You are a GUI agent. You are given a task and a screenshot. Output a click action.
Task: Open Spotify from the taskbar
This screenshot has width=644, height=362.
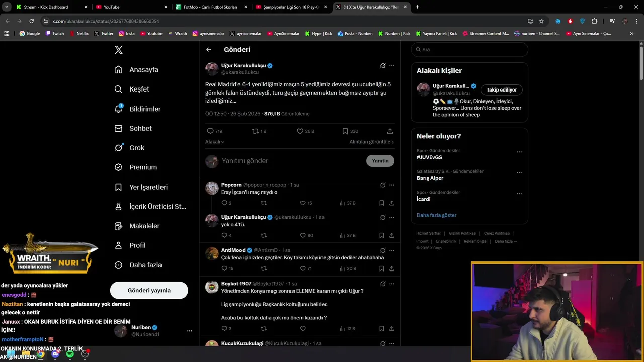click(70, 354)
